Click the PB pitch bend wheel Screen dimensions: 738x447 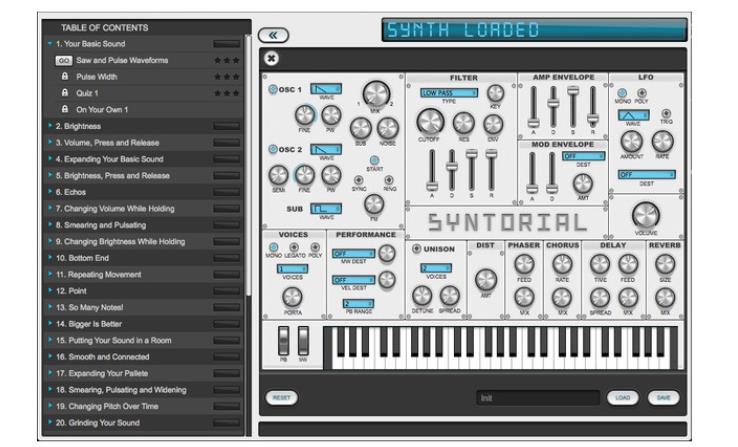[283, 341]
